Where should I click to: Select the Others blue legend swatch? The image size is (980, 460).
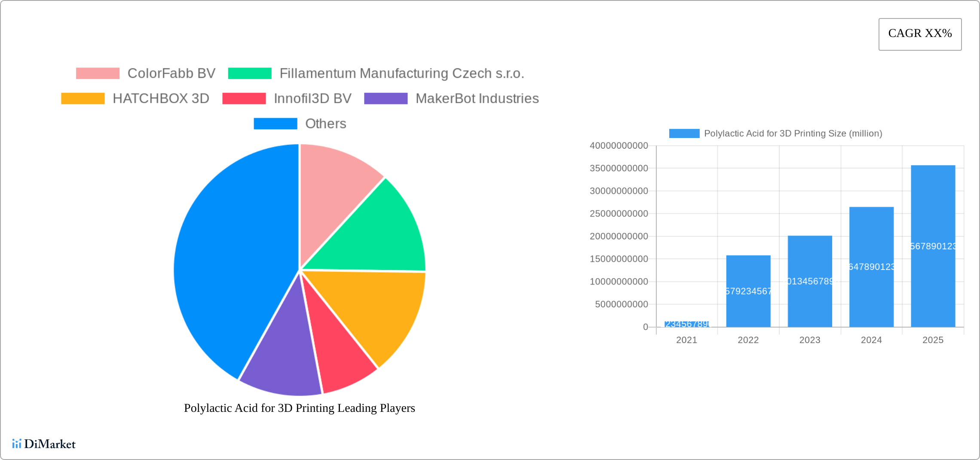pyautogui.click(x=276, y=123)
